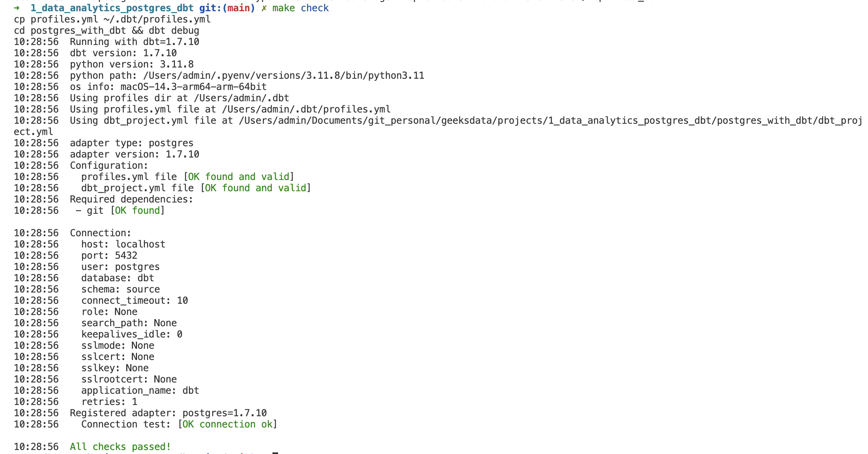Click the 'Configuration:' heading

tap(109, 166)
